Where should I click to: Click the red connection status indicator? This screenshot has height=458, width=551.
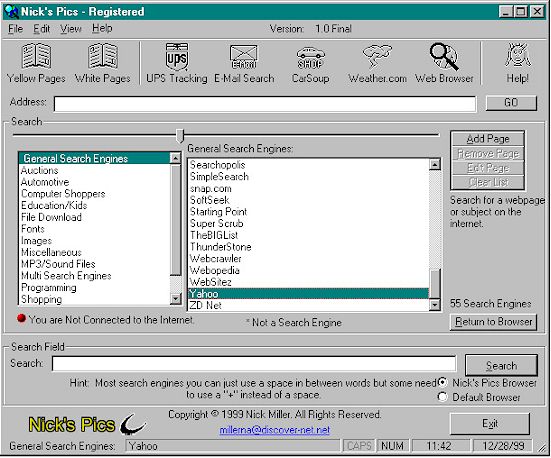click(21, 318)
